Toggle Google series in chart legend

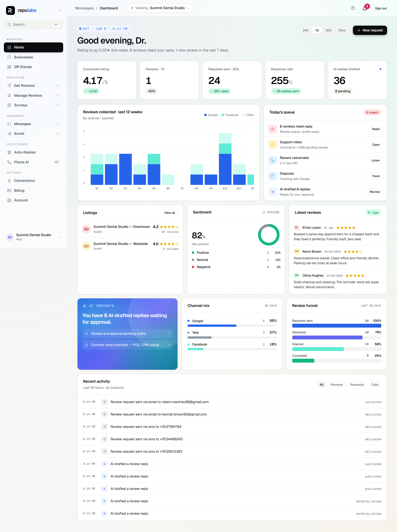click(x=211, y=115)
